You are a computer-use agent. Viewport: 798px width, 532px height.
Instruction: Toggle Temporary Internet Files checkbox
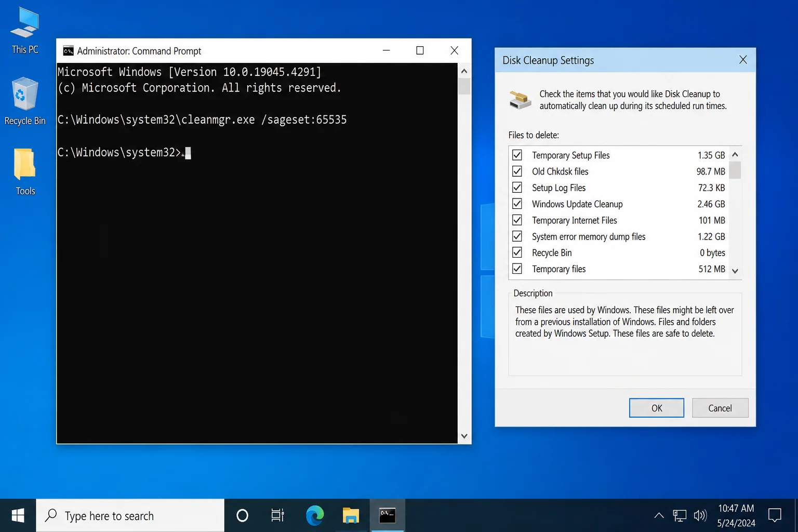coord(517,220)
